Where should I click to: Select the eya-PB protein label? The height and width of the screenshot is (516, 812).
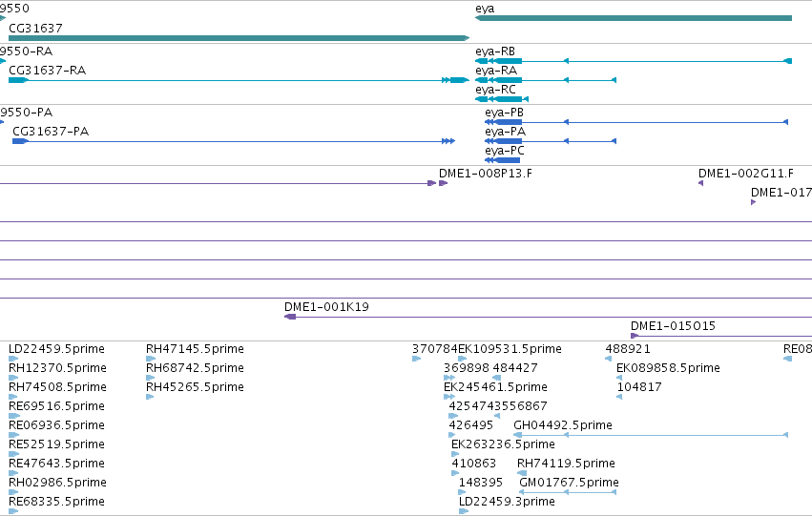click(x=505, y=113)
